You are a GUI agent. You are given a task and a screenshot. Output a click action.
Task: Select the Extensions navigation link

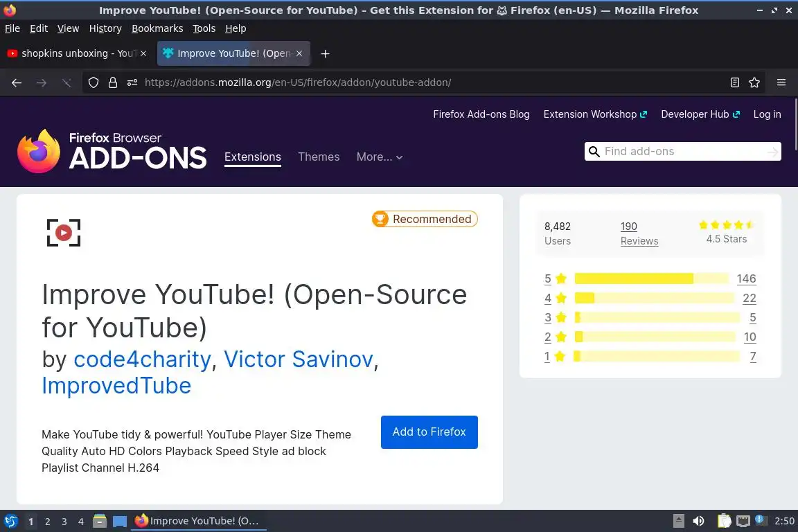click(x=252, y=157)
